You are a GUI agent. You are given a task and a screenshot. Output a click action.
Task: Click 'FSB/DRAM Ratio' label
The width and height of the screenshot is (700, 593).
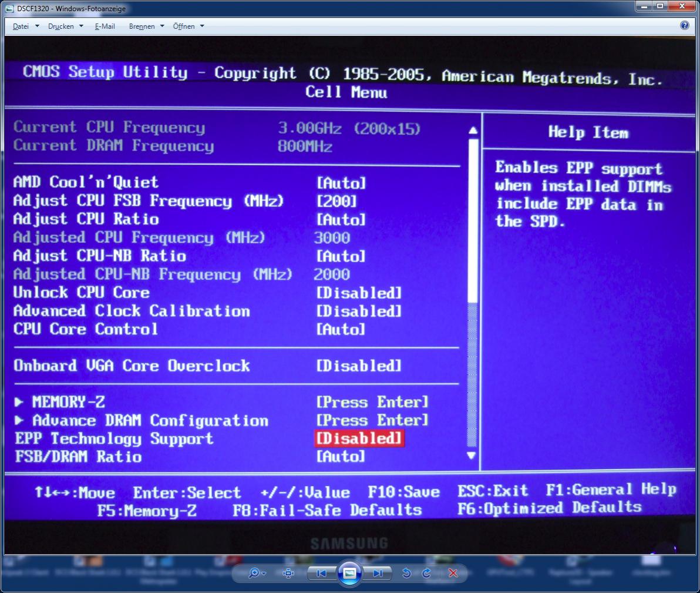point(78,457)
